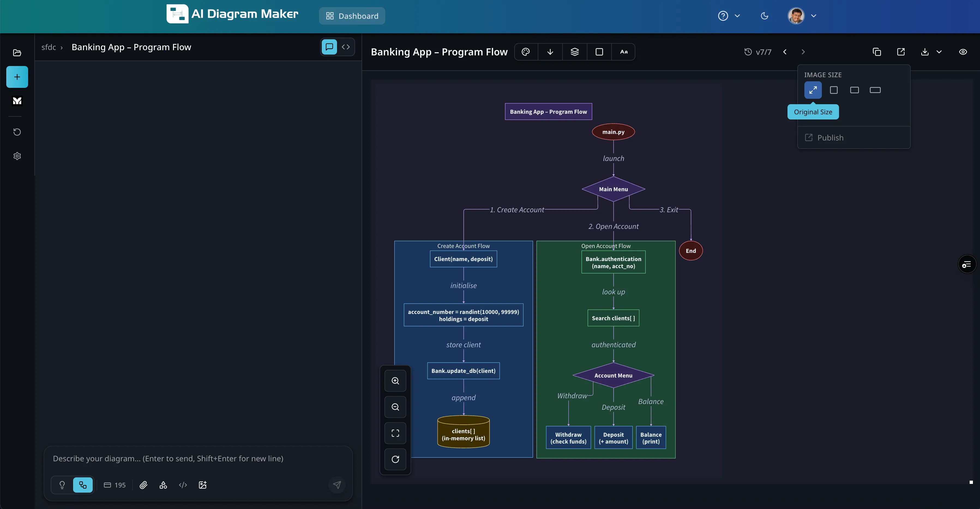Expand the help menu chevron
This screenshot has width=980, height=509.
[x=737, y=16]
